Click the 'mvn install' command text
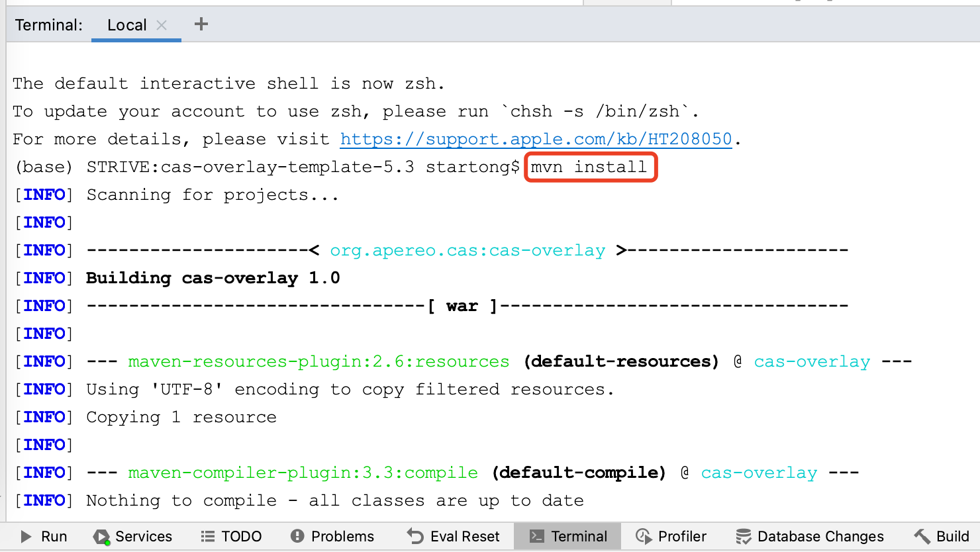 (589, 167)
